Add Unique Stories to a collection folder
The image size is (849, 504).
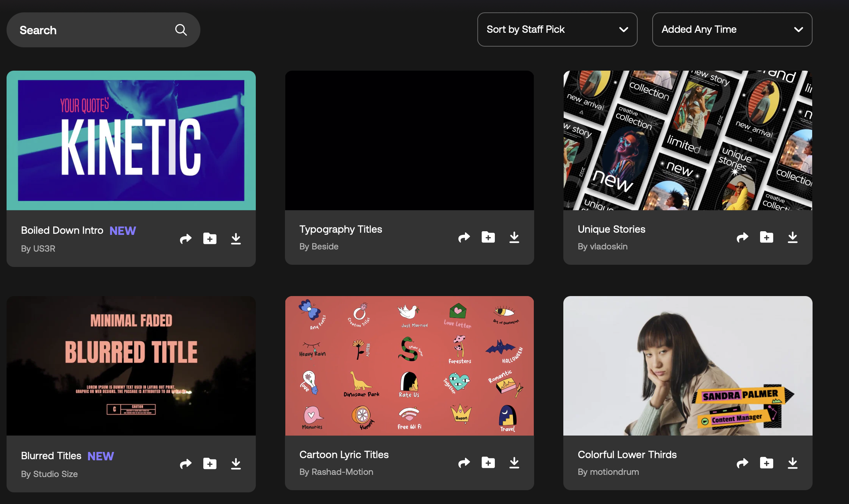pyautogui.click(x=766, y=237)
